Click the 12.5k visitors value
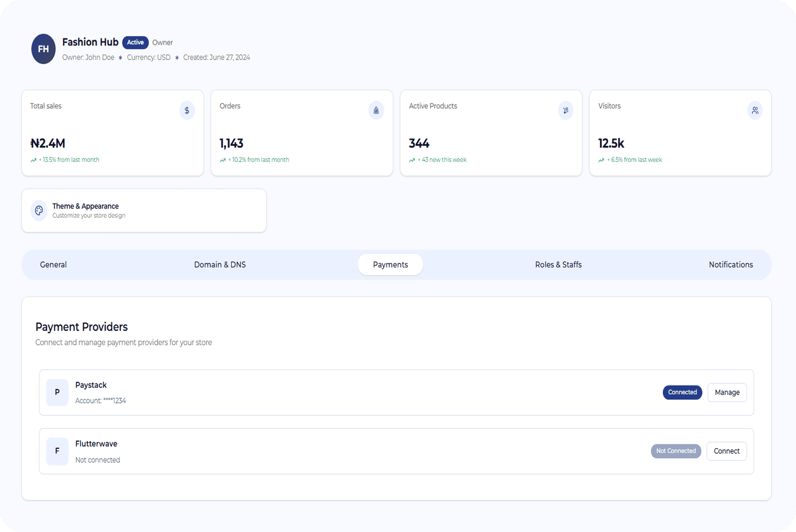 click(611, 143)
